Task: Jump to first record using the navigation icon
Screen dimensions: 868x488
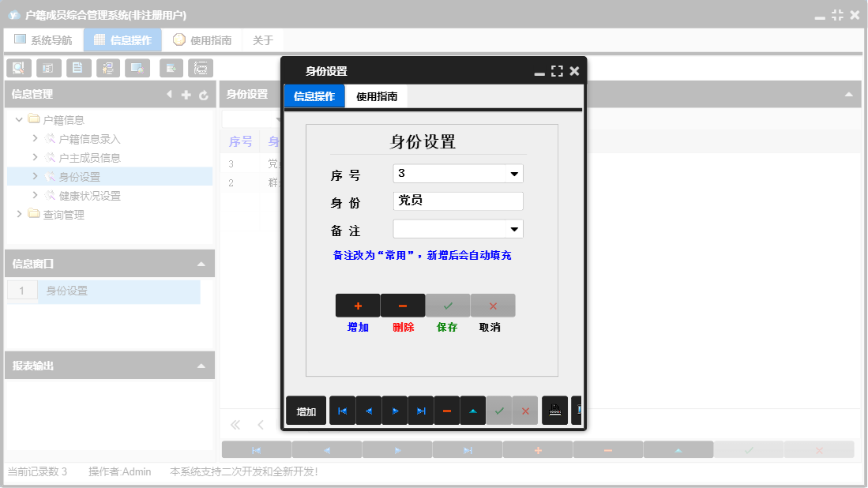Action: [x=341, y=410]
